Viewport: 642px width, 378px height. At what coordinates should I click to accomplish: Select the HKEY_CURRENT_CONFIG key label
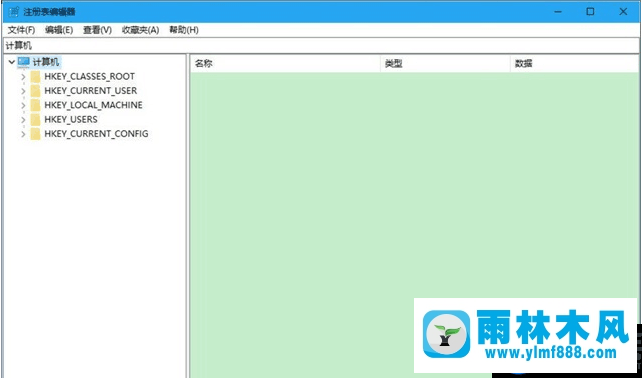(x=96, y=134)
